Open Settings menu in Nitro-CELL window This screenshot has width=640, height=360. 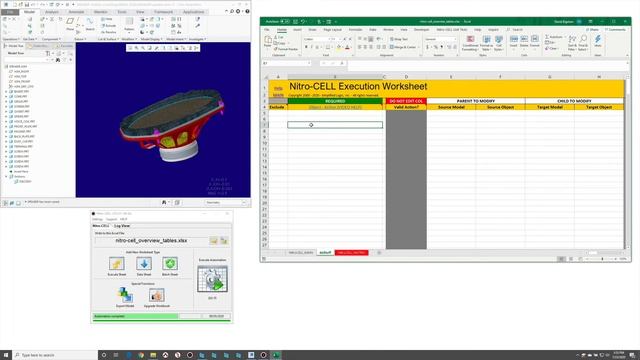click(x=98, y=219)
